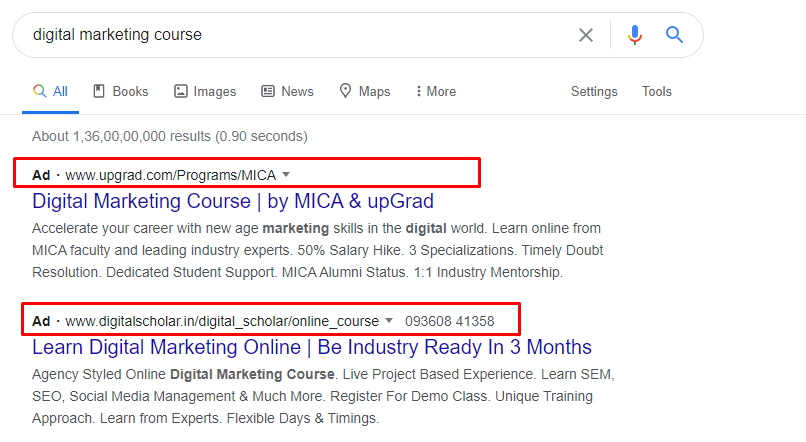The height and width of the screenshot is (442, 806).
Task: Click the book icon beside Books
Action: pyautogui.click(x=99, y=91)
